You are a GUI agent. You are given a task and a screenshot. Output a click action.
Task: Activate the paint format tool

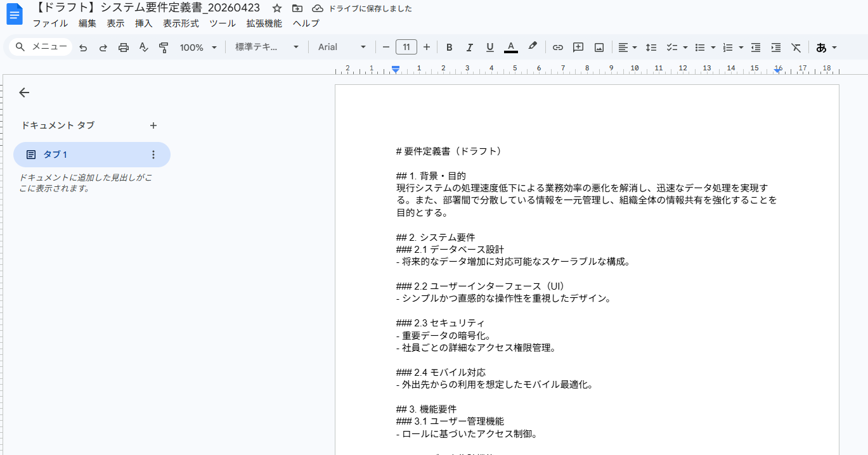164,48
